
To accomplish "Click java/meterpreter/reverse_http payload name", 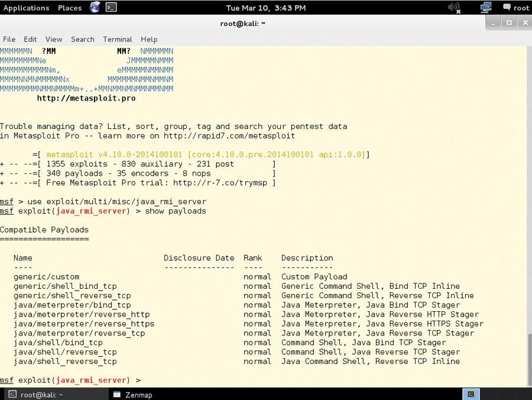I will pos(82,314).
